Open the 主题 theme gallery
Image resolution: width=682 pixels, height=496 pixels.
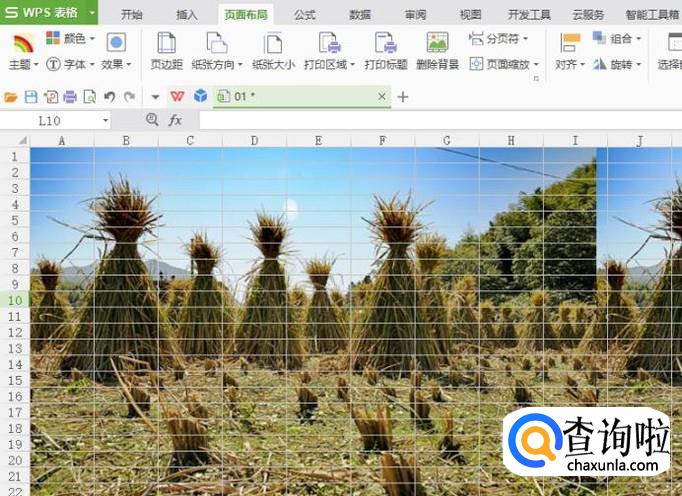click(23, 53)
